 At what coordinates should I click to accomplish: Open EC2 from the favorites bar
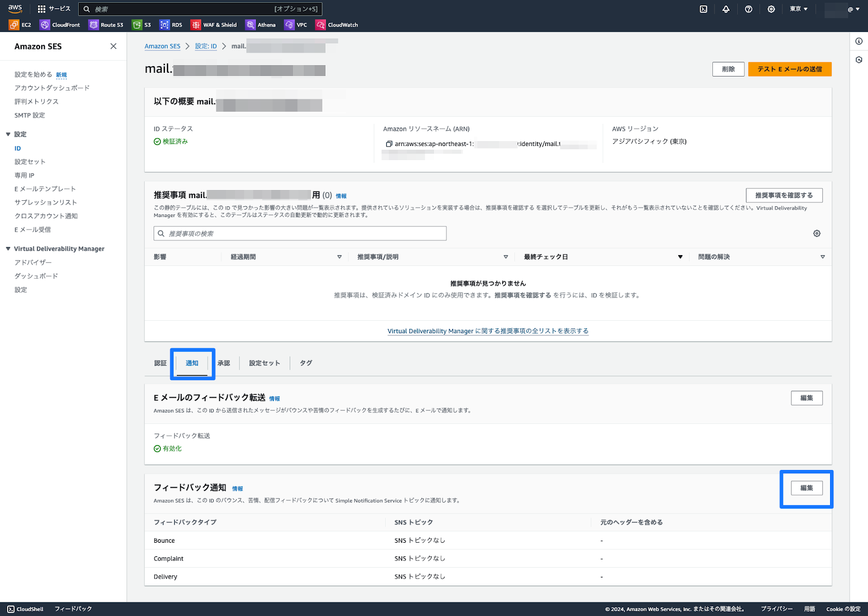pos(20,24)
